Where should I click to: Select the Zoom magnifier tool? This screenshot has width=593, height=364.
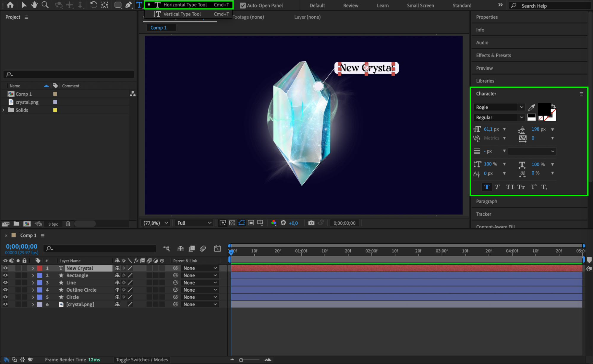click(45, 5)
